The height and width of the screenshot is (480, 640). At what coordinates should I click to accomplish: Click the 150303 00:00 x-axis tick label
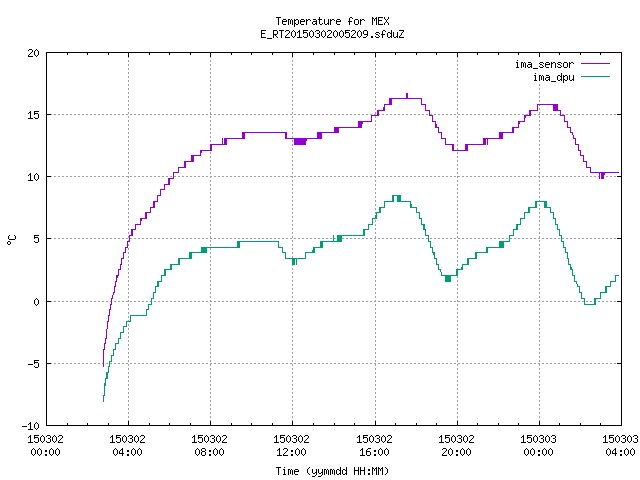538,446
